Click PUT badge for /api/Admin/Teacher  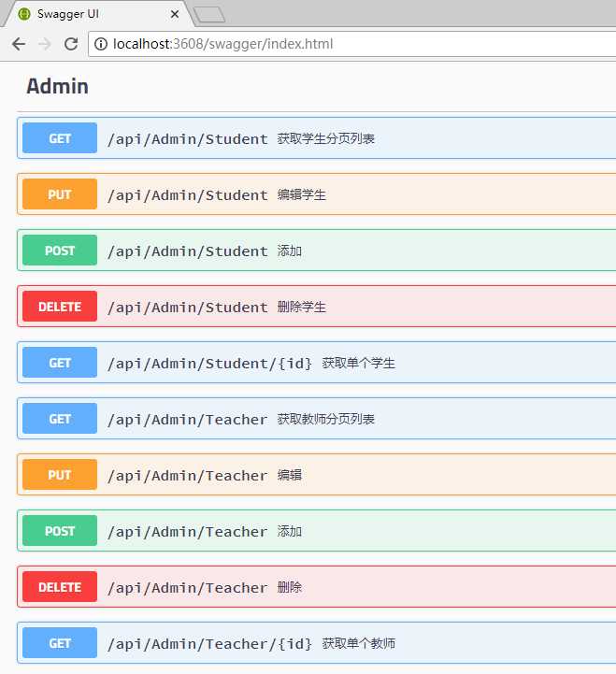click(x=60, y=475)
